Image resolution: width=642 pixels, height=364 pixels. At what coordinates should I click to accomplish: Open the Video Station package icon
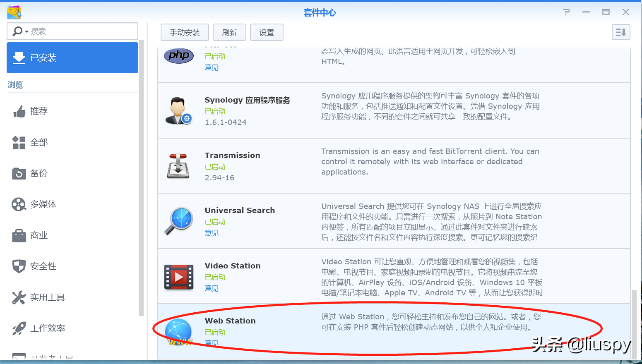[x=178, y=277]
